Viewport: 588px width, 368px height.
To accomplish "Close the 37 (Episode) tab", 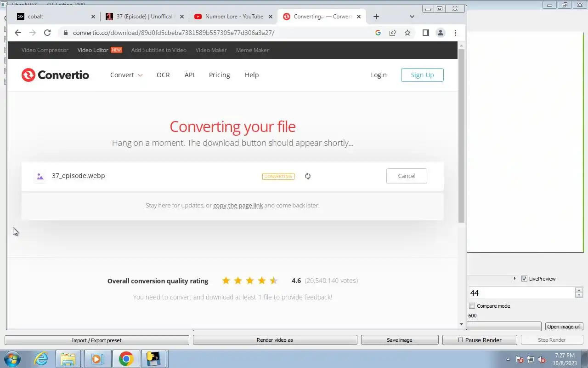I will pyautogui.click(x=182, y=17).
